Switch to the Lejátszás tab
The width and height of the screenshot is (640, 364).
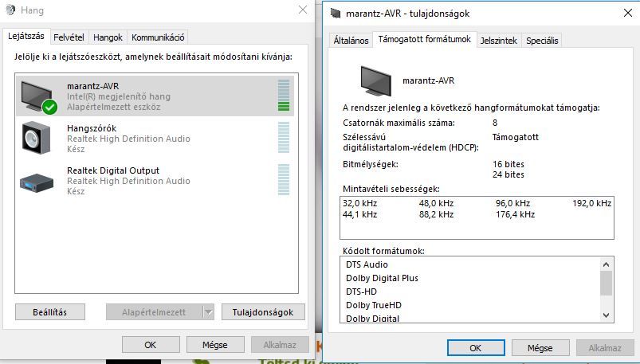coord(26,36)
